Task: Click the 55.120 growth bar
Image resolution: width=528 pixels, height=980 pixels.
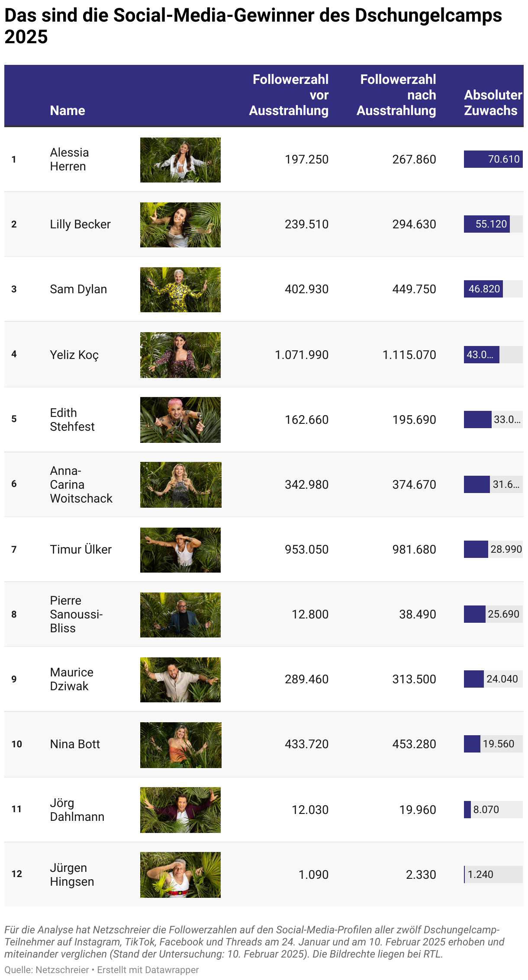Action: click(x=487, y=224)
